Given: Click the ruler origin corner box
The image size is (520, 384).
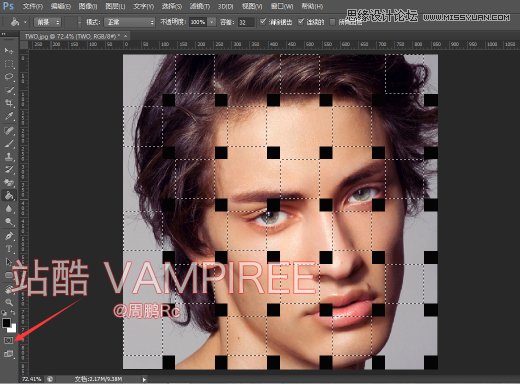Looking at the screenshot, I should pos(24,45).
